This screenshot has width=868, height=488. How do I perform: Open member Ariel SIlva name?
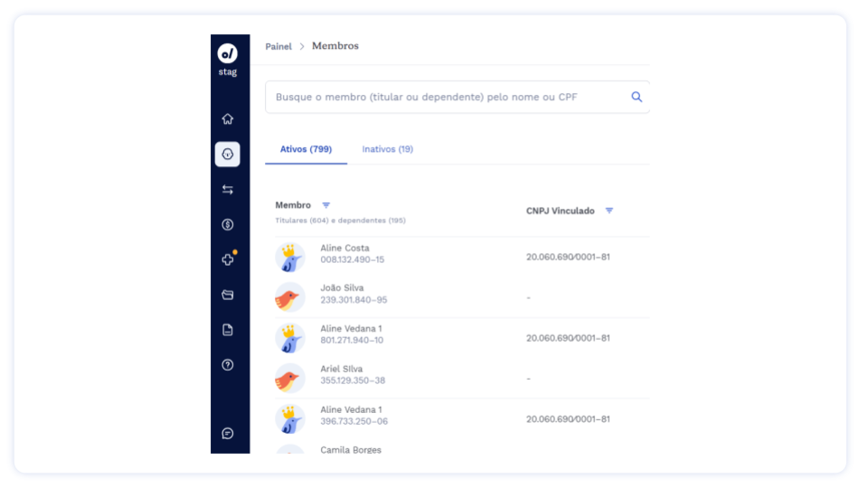[x=342, y=369]
